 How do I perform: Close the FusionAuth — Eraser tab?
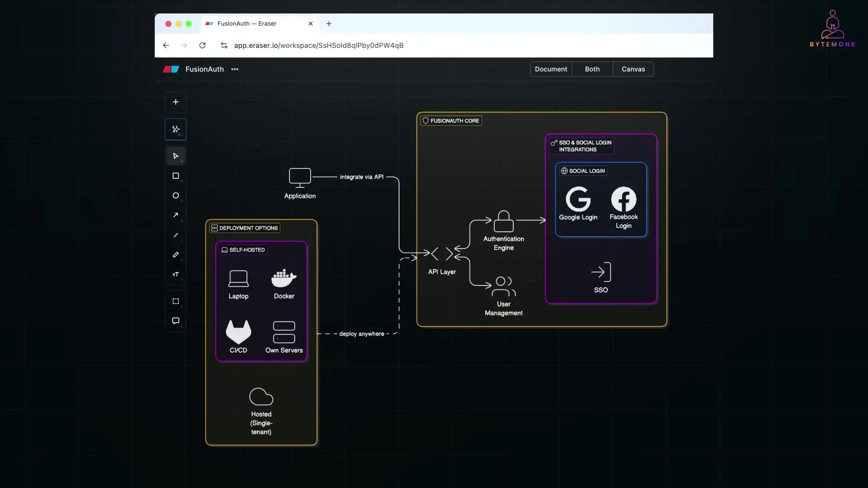(x=311, y=23)
